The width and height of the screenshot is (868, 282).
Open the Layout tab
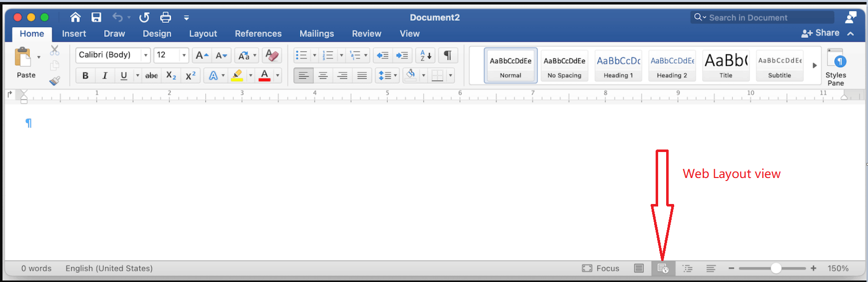(203, 33)
